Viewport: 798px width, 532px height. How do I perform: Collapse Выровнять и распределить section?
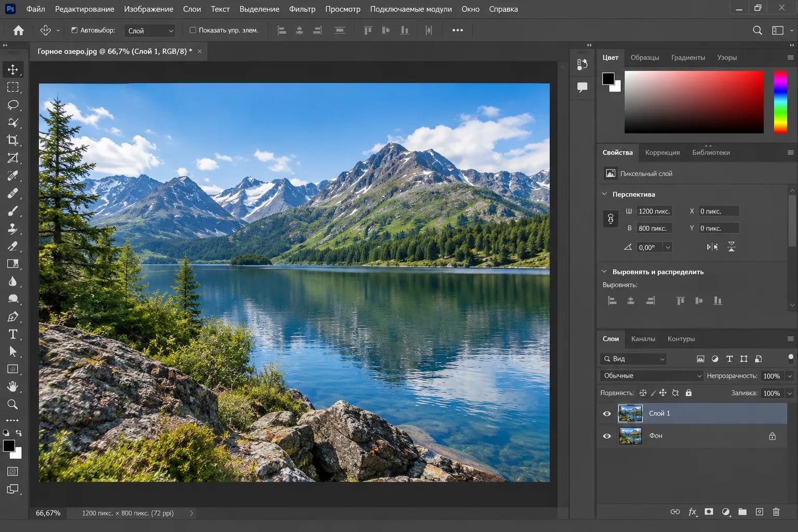(604, 271)
